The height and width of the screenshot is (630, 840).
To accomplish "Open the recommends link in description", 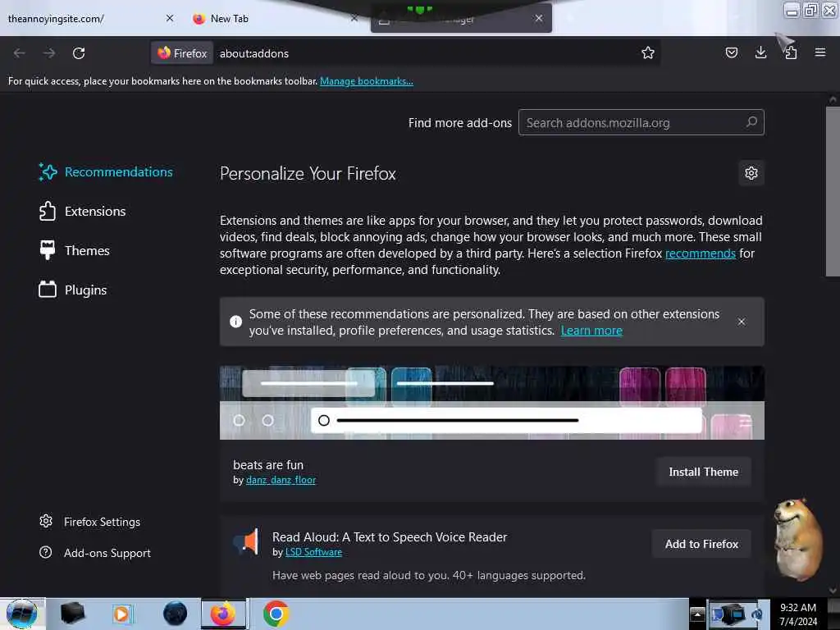I will tap(701, 253).
